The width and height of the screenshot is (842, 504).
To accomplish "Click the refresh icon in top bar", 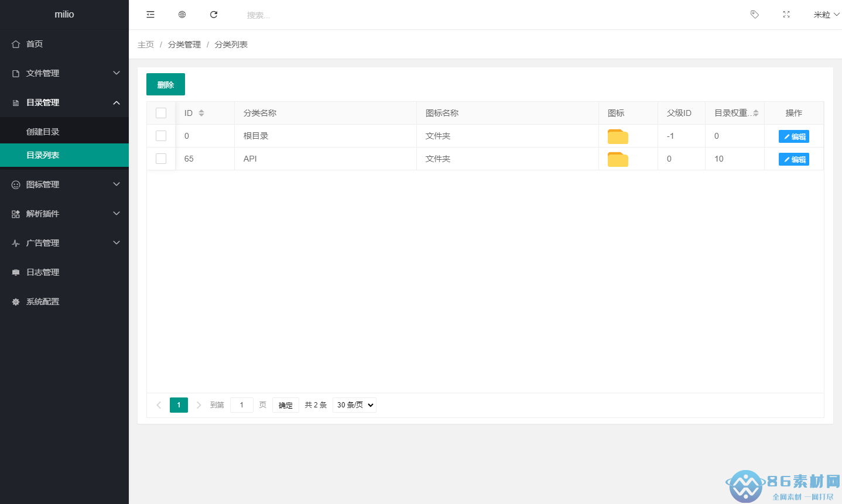I will click(214, 15).
